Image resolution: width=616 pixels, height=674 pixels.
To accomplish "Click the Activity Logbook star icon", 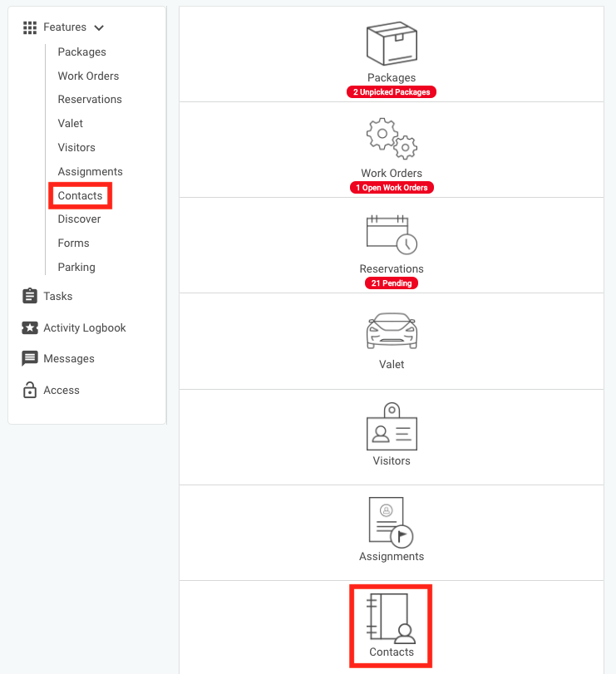I will tap(30, 327).
